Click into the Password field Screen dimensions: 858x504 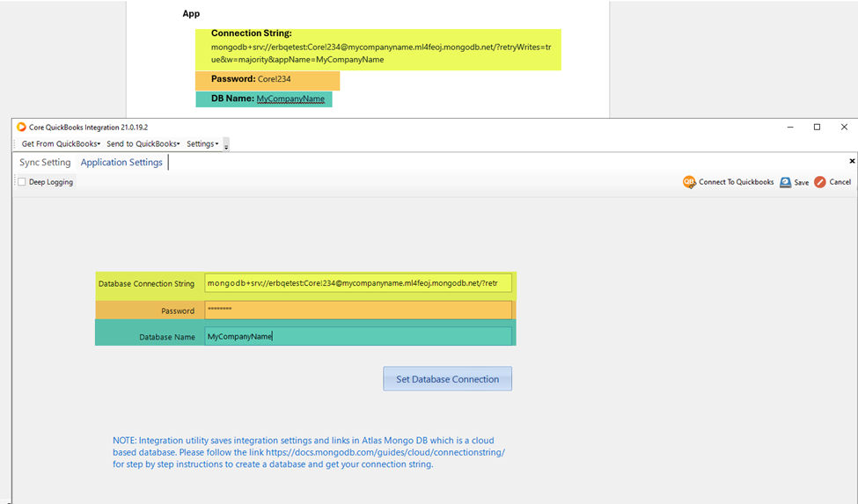pos(358,310)
